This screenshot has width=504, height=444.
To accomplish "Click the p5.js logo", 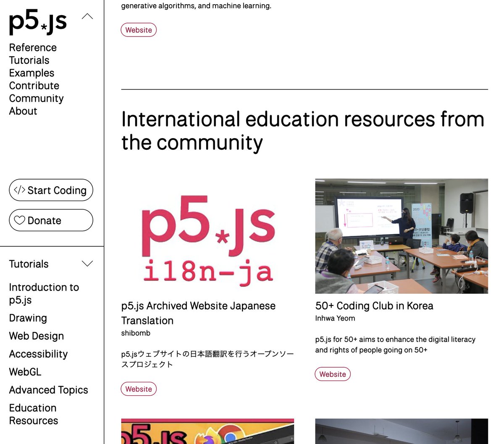I will point(38,22).
